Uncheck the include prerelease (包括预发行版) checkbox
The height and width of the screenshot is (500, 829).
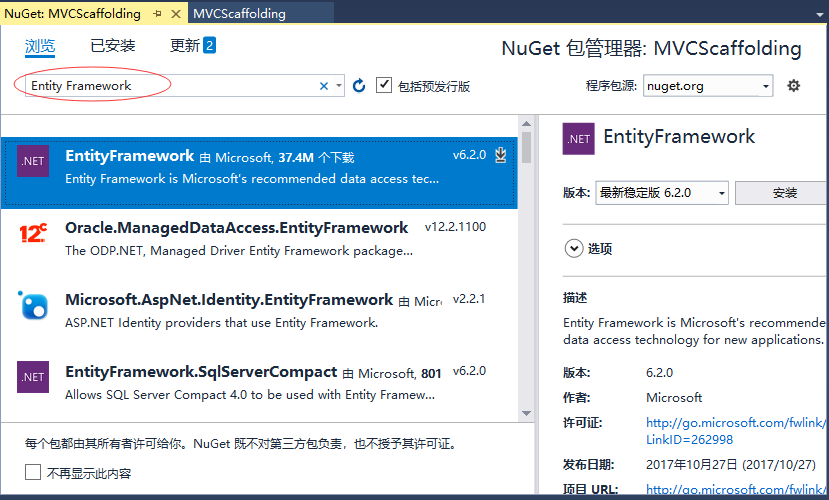384,86
